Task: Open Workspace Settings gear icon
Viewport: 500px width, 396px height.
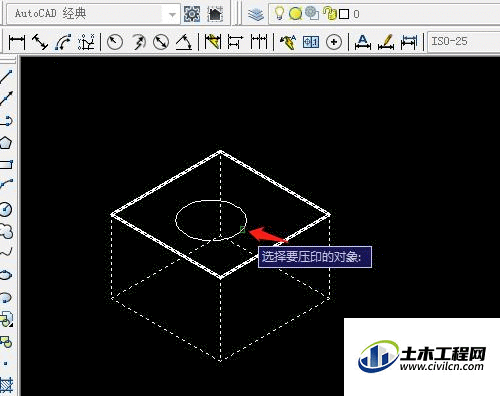Action: click(192, 14)
